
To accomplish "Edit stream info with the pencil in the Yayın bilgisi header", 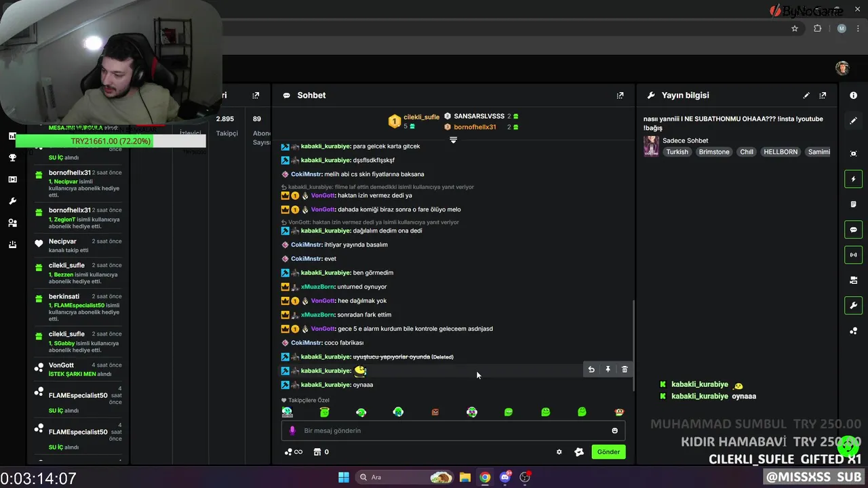I will click(806, 96).
